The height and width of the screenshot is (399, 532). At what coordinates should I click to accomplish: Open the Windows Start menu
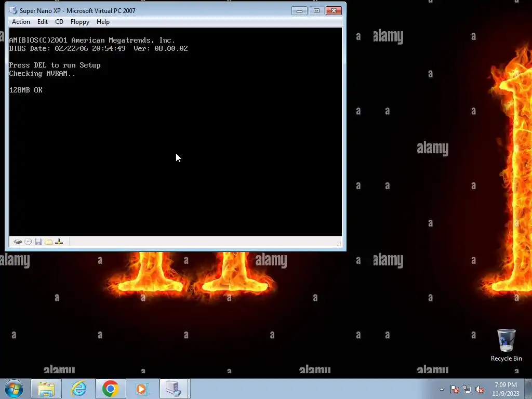point(14,389)
